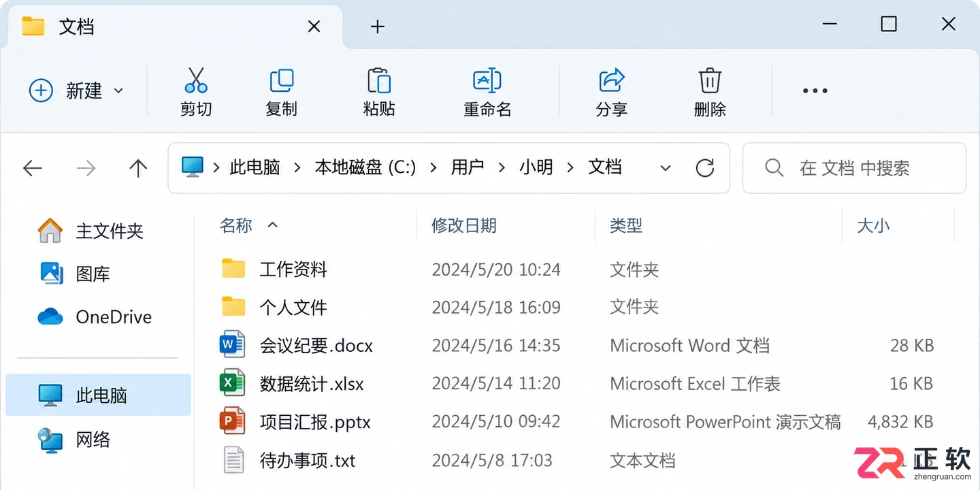Go back with the left arrow
This screenshot has height=490, width=980.
(x=33, y=168)
